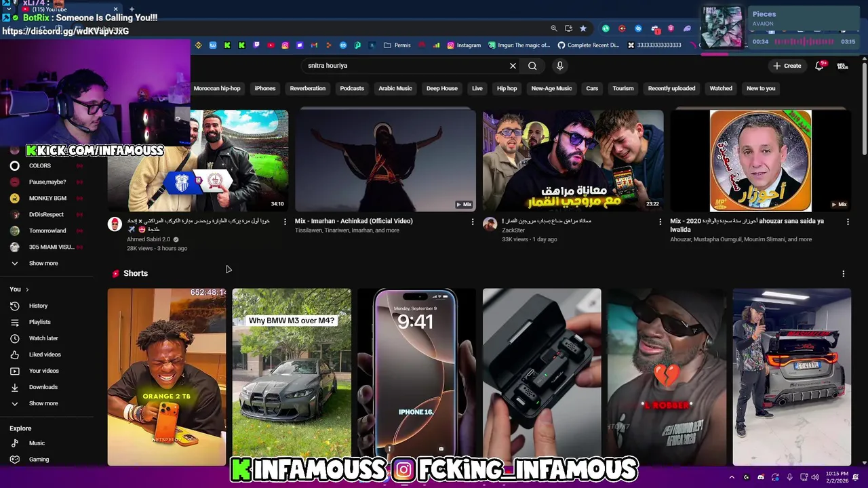
Task: Select the Cars filter chip
Action: [x=592, y=88]
